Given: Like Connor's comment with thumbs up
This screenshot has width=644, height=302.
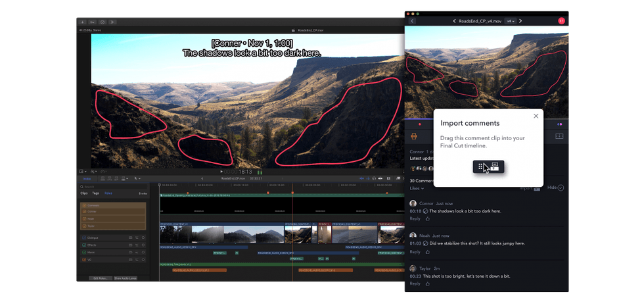Looking at the screenshot, I should click(428, 218).
